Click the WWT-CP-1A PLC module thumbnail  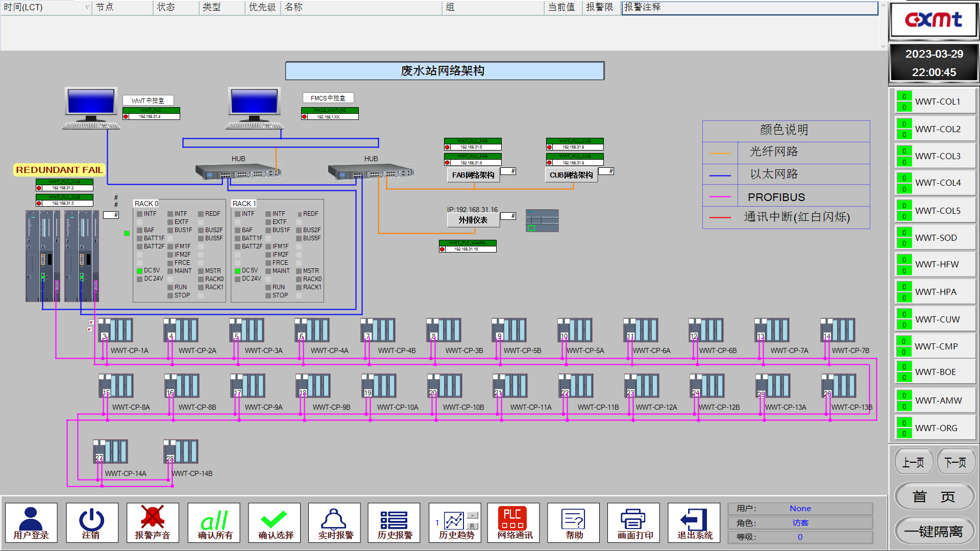pyautogui.click(x=115, y=330)
